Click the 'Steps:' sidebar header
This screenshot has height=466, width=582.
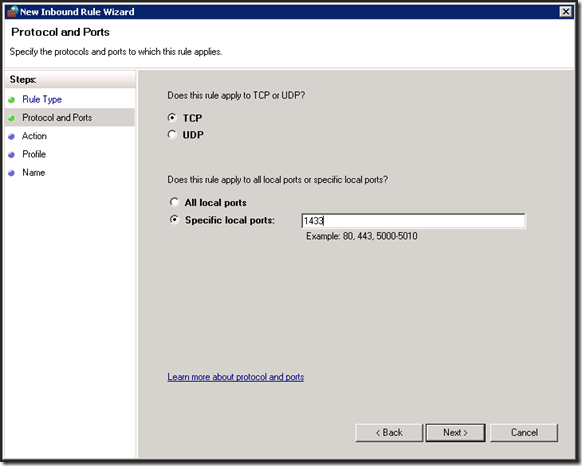[x=23, y=79]
